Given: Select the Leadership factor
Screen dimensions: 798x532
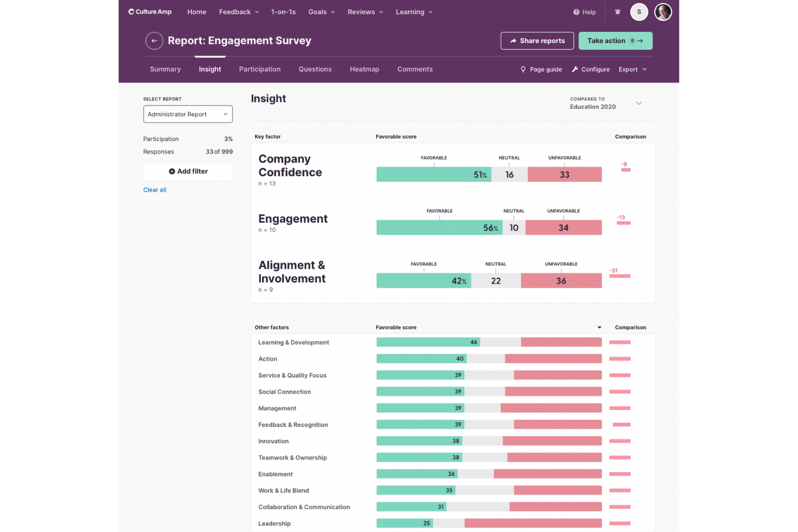Looking at the screenshot, I should (x=274, y=523).
